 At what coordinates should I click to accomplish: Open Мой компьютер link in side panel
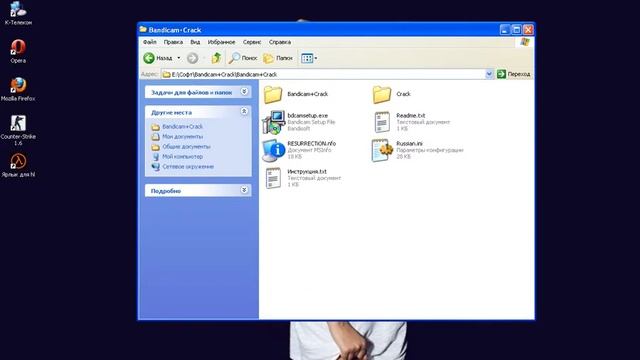(x=182, y=156)
